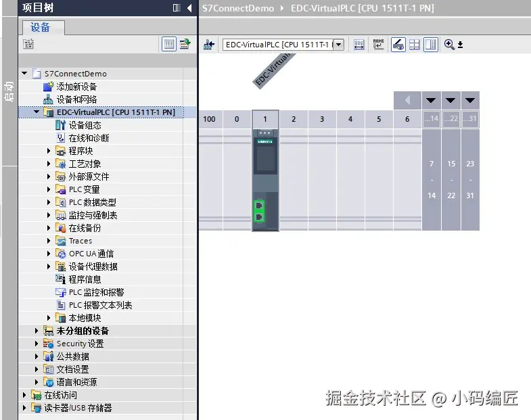The height and width of the screenshot is (420, 531).
Task: Click the PLC 变量 folder icon
Action: (60, 189)
